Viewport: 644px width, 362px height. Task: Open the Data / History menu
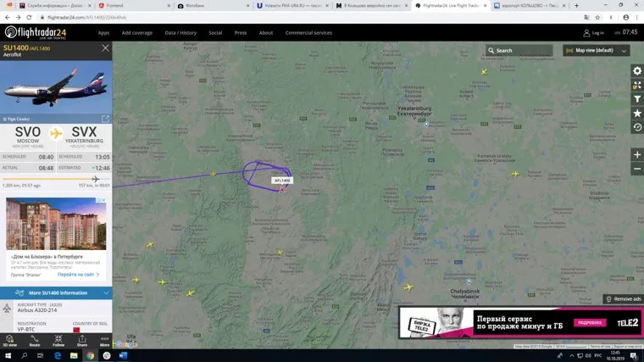point(180,32)
